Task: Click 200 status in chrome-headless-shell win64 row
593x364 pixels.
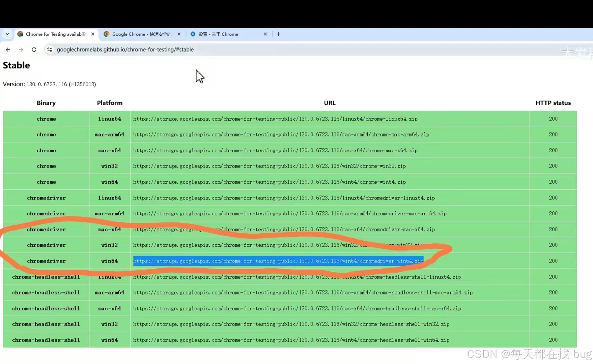Action: pos(553,340)
